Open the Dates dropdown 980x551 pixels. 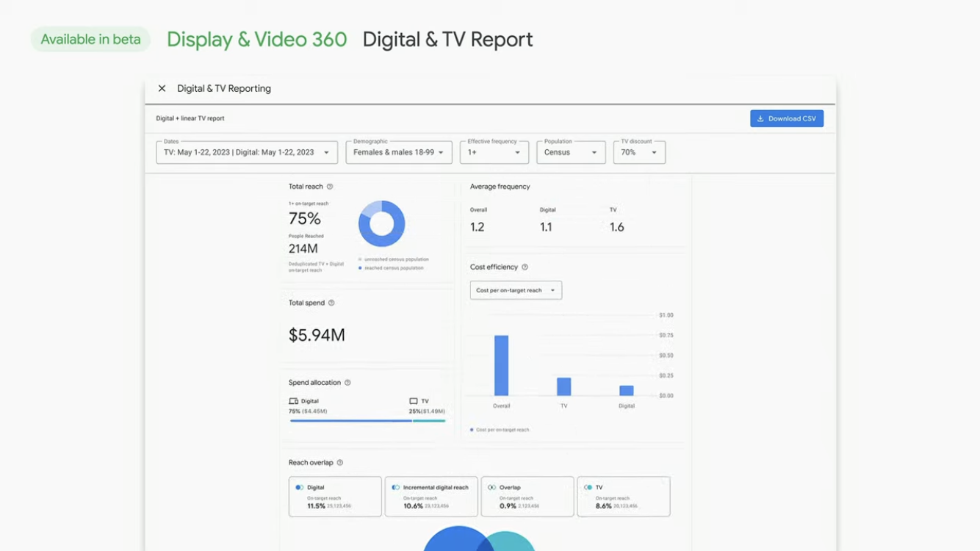click(247, 152)
